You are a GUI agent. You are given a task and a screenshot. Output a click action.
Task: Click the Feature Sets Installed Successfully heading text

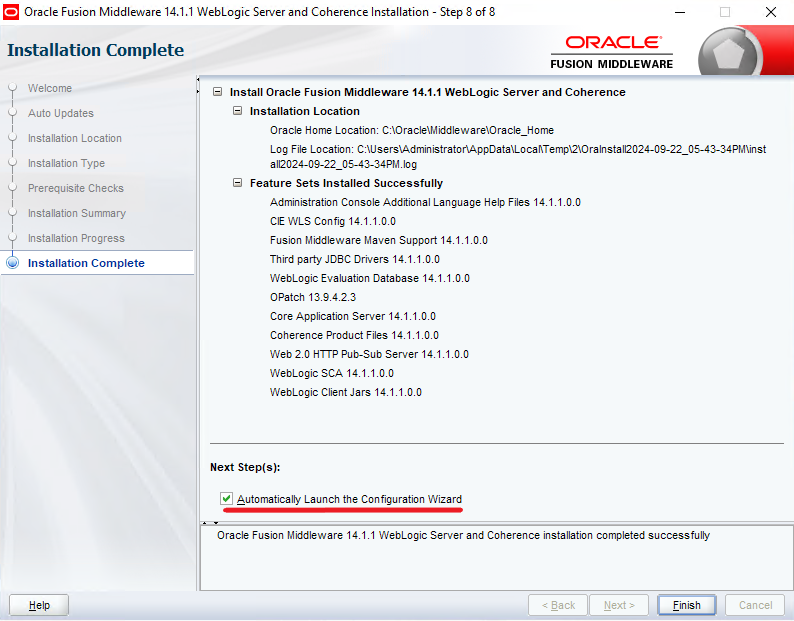point(346,183)
